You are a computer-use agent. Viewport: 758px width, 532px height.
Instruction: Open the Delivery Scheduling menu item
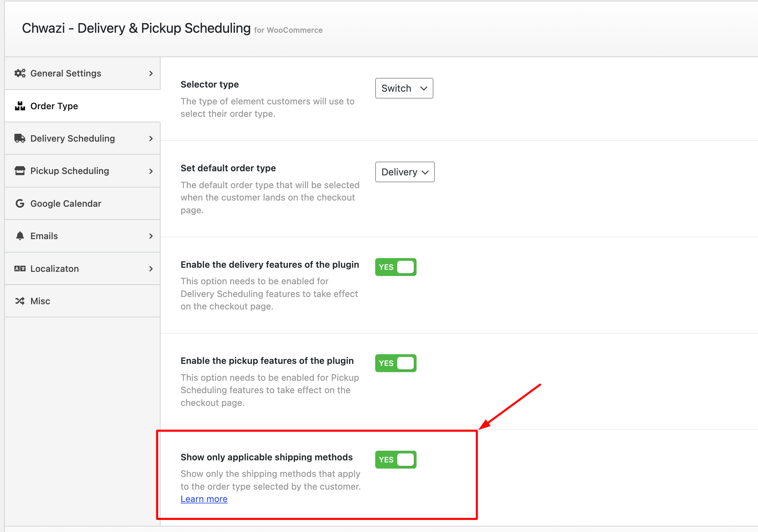point(82,139)
